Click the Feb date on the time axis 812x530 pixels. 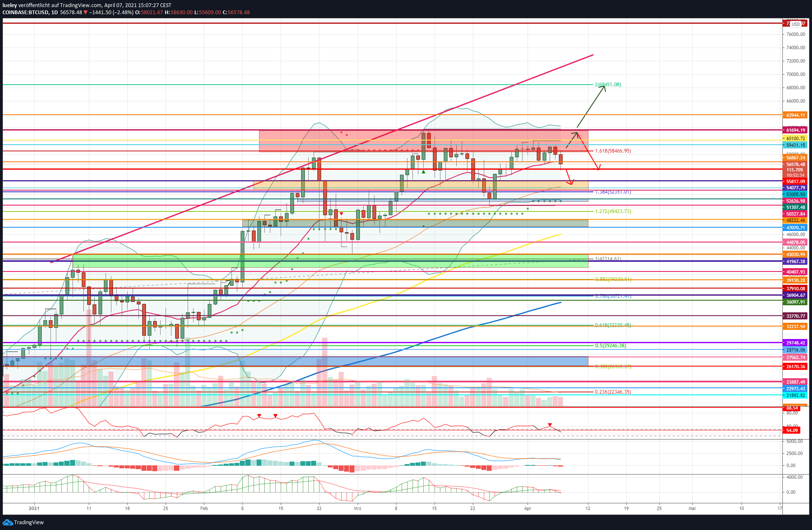(x=204, y=508)
